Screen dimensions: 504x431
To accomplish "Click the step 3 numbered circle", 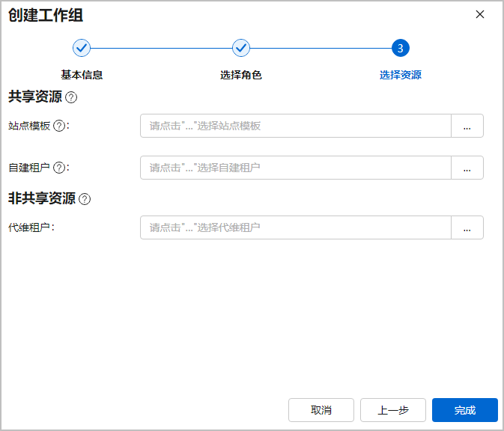I will (x=401, y=48).
